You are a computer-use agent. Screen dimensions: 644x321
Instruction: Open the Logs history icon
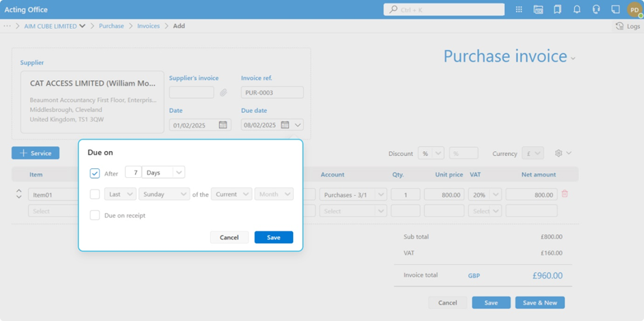tap(620, 26)
